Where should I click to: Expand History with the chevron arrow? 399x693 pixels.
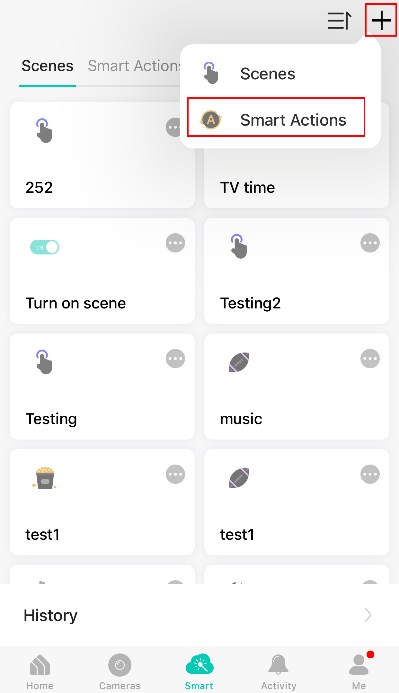tap(368, 615)
